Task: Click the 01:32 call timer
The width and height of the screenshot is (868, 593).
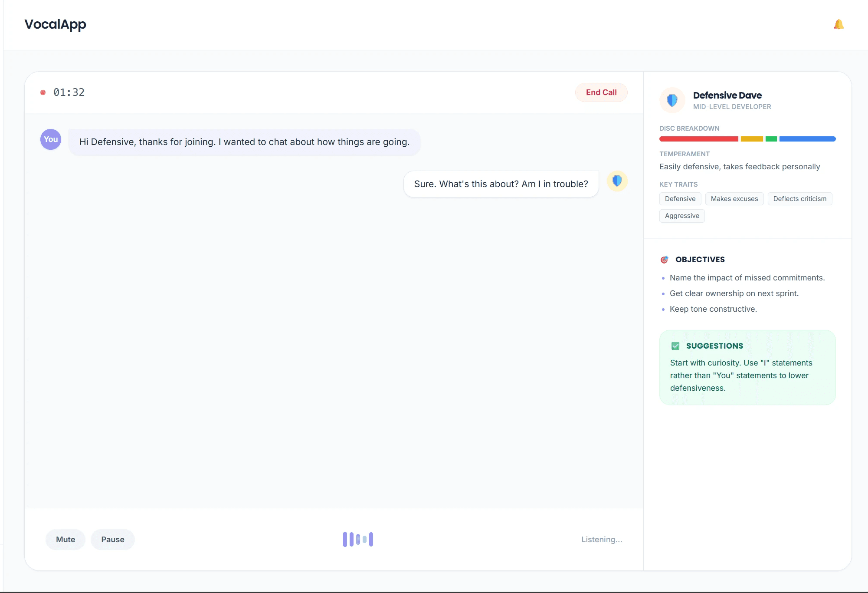Action: click(x=69, y=92)
